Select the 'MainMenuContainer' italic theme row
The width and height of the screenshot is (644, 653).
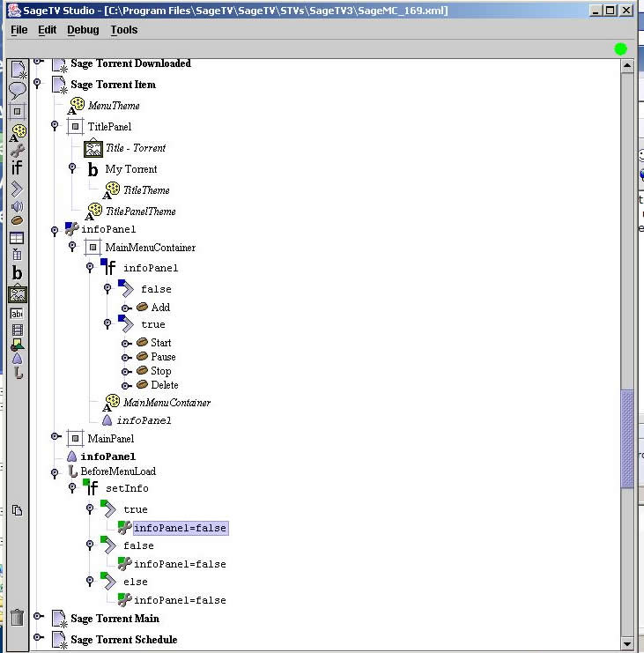[167, 403]
